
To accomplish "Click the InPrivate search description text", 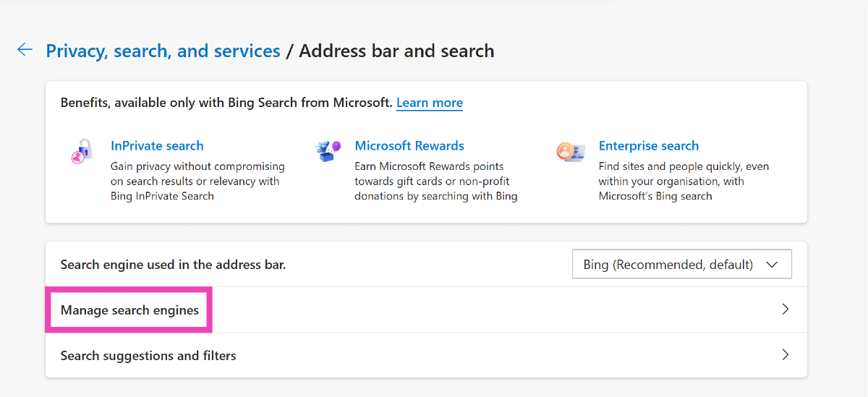I will coord(197,182).
